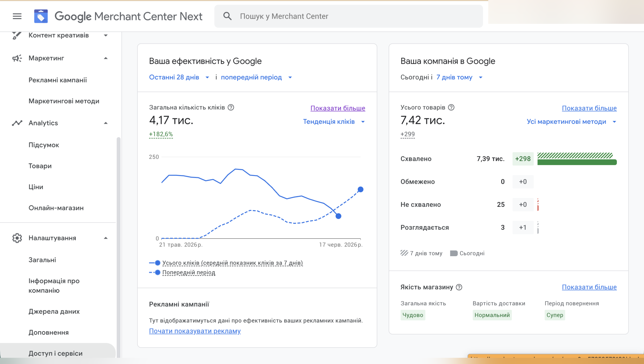
Task: Click Показати більше for store quality
Action: pyautogui.click(x=589, y=287)
